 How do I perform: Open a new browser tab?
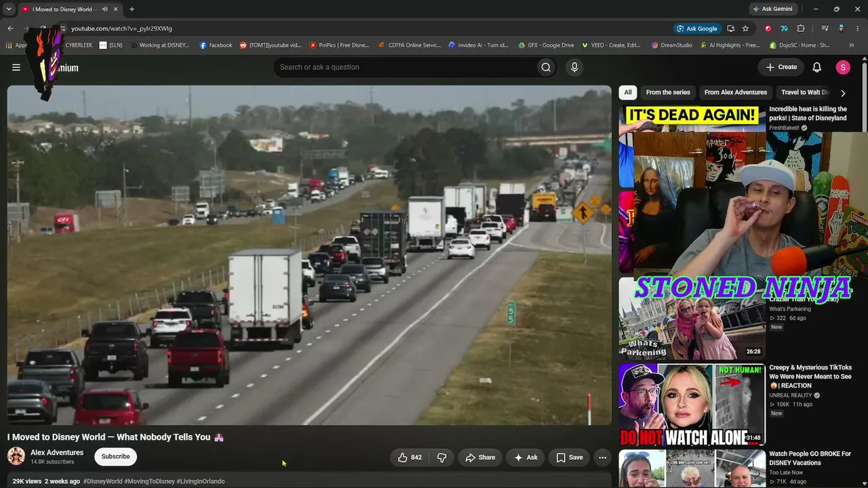(x=132, y=9)
